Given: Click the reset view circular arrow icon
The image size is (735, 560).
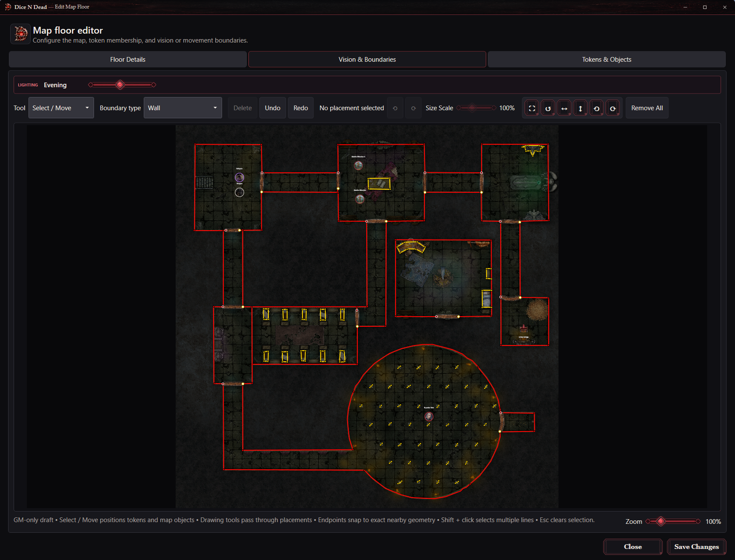Looking at the screenshot, I should tap(548, 108).
